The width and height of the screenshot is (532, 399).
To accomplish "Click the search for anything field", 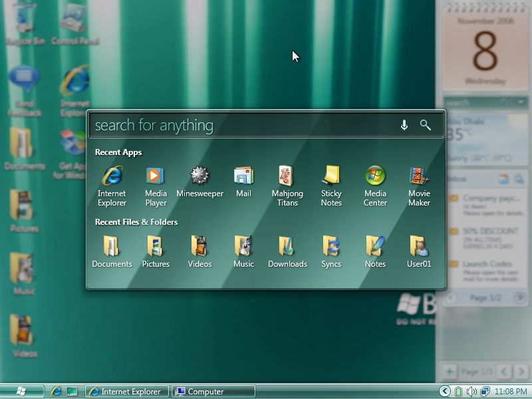I will [266, 125].
